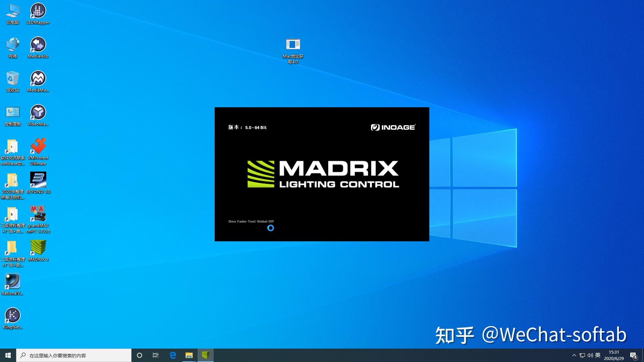
Task: Open the Mac地址获取4.0 shortcut
Action: 293,44
